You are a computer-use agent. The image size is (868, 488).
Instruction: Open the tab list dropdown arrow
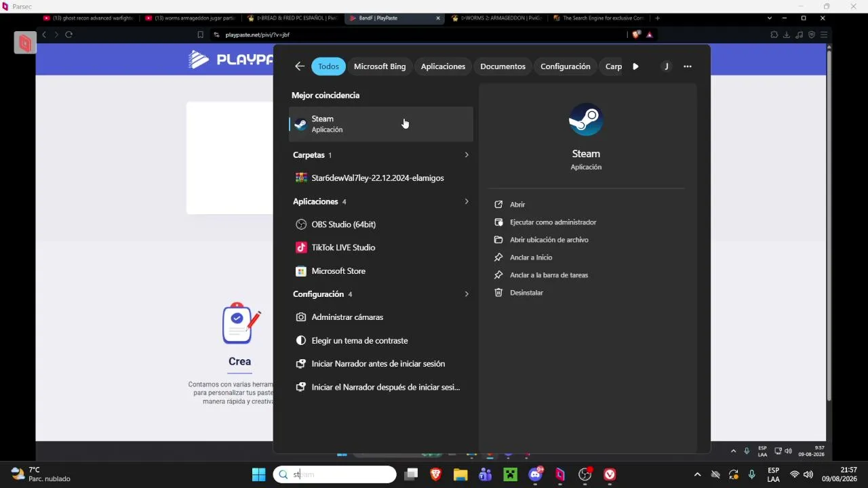[x=769, y=18]
